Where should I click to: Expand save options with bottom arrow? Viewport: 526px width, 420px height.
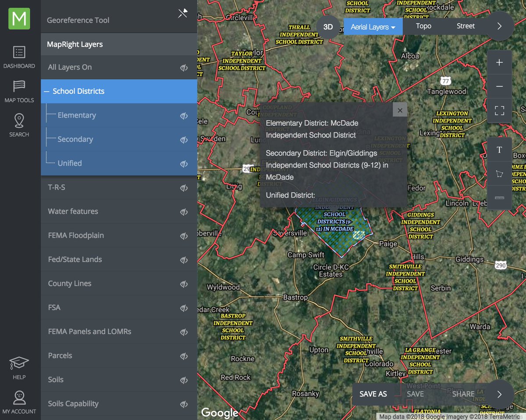click(499, 394)
